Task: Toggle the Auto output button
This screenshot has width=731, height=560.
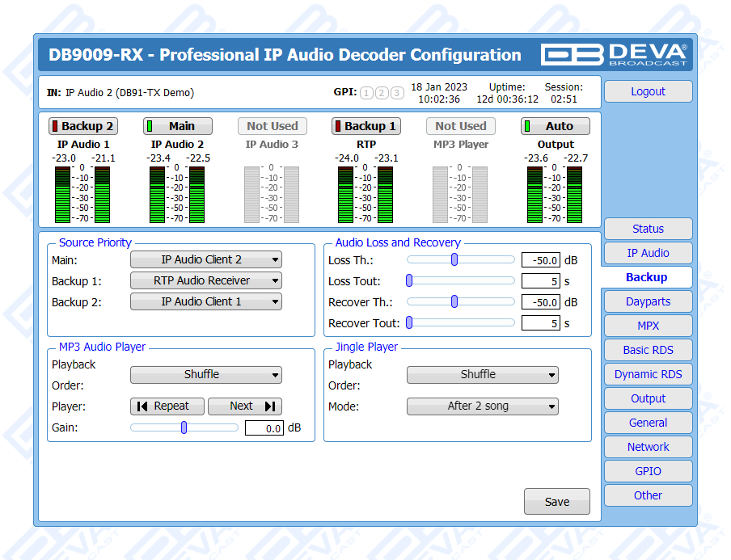Action: [x=555, y=126]
